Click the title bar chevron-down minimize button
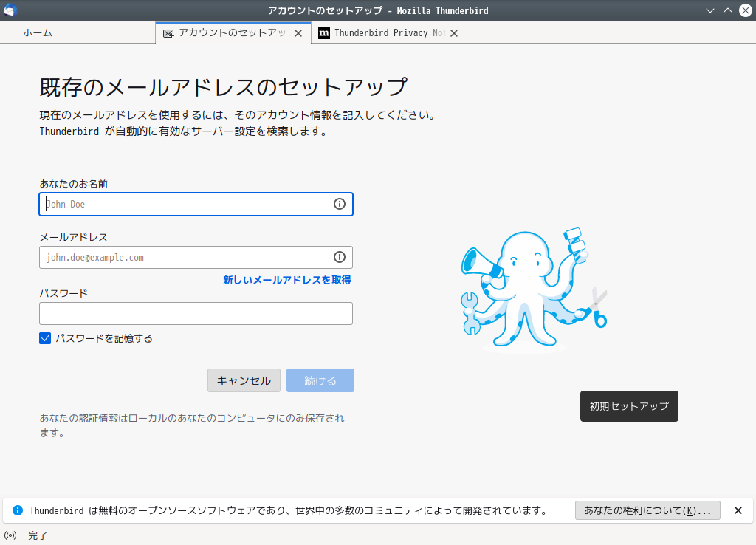 coord(709,10)
